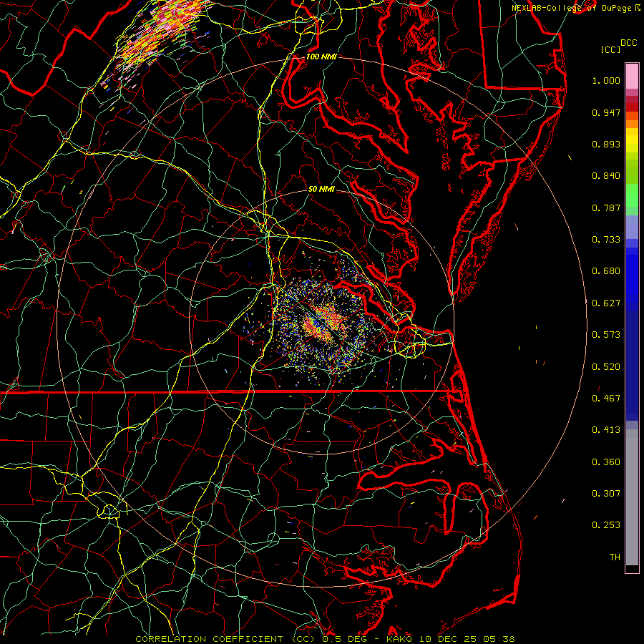Click the 100 NMI range ring label

point(321,57)
